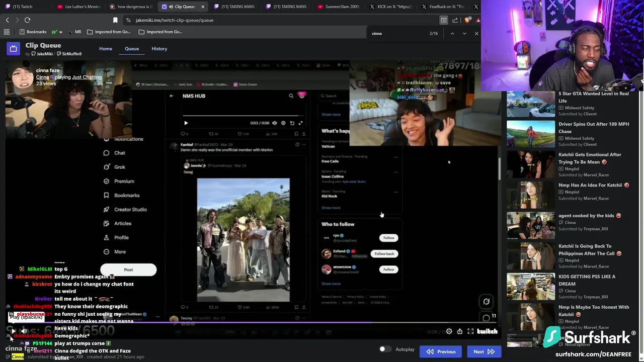Viewport: 644px width, 362px height.
Task: Select the Queue tab
Action: pos(132,49)
